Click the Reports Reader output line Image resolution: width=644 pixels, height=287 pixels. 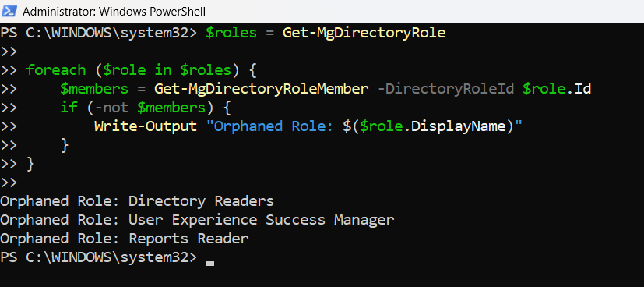tap(124, 239)
